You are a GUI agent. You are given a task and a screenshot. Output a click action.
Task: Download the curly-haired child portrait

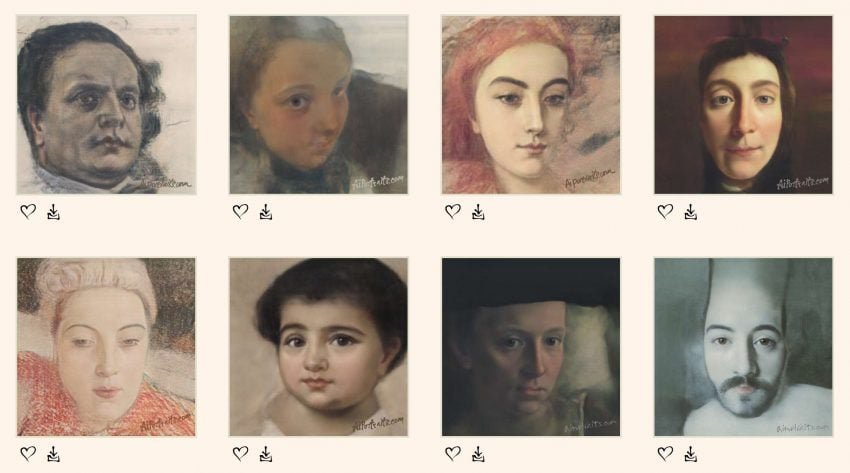266,454
